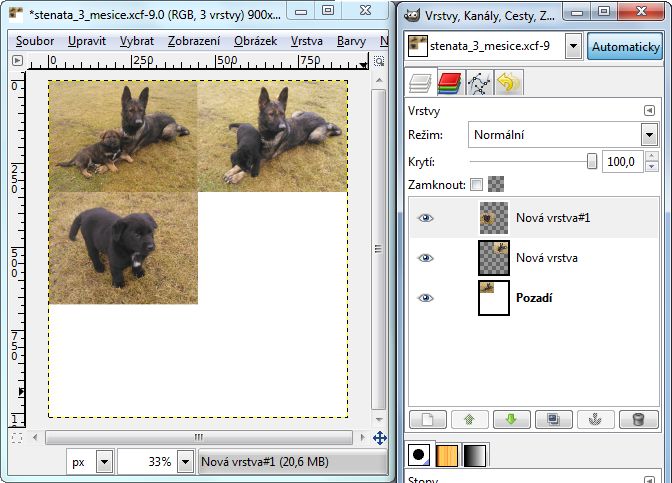Viewport: 672px width, 483px height.
Task: Switch to the Channels tab icon
Action: point(450,83)
